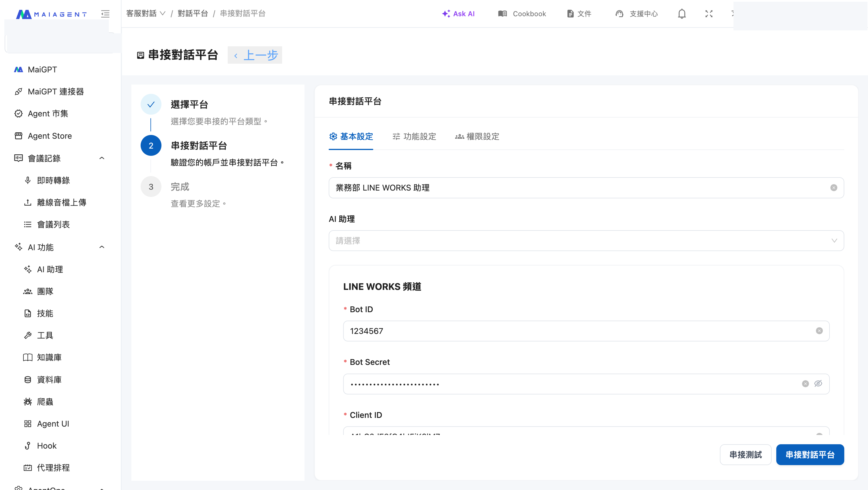Click 對話平台 breadcrumb link
The image size is (868, 490).
click(193, 14)
